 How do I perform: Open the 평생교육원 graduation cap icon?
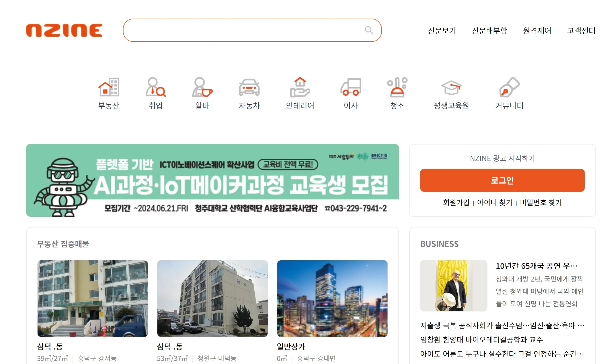[451, 87]
